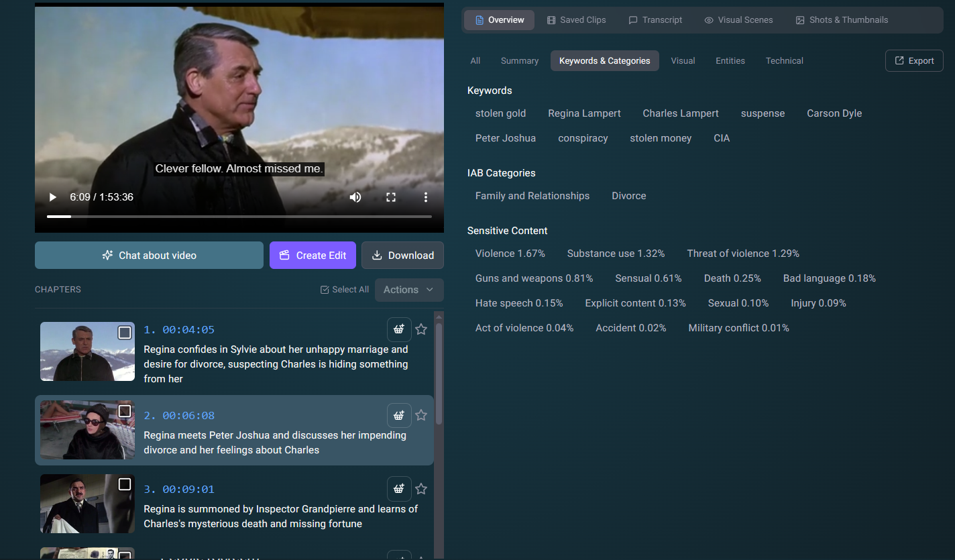Open video player more options menu
The image size is (955, 560).
pos(426,197)
